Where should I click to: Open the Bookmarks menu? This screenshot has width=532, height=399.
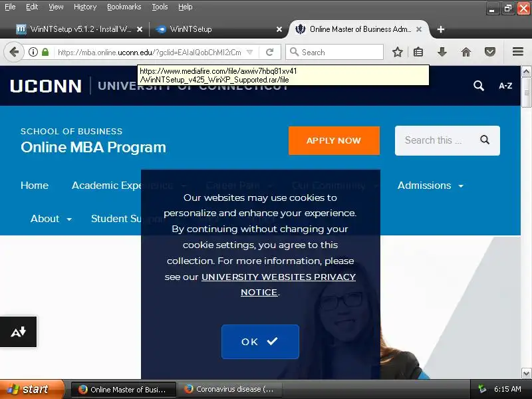coord(124,7)
